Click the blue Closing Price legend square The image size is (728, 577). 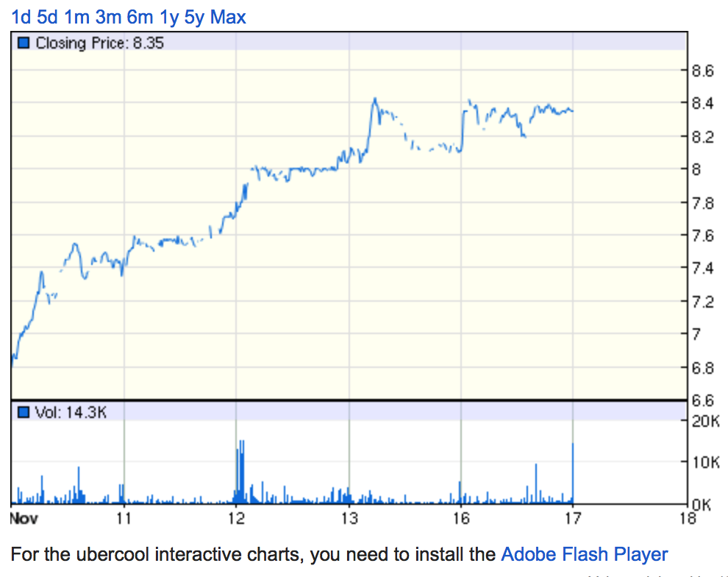coord(23,43)
